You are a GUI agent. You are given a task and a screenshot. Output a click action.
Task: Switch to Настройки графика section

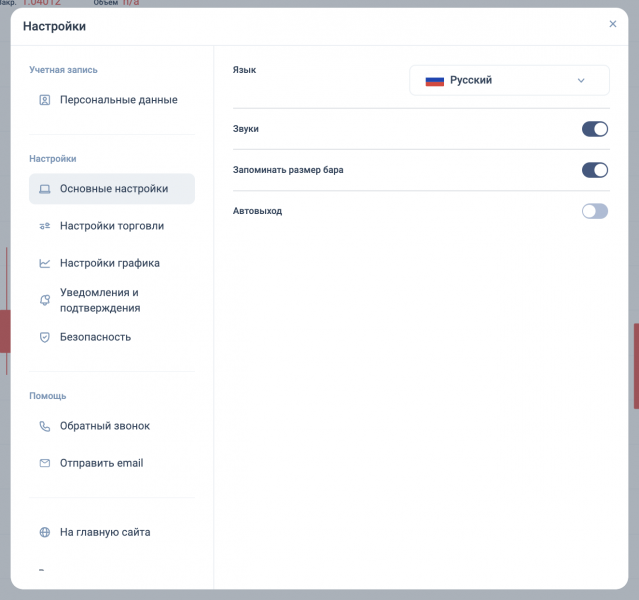[x=112, y=263]
